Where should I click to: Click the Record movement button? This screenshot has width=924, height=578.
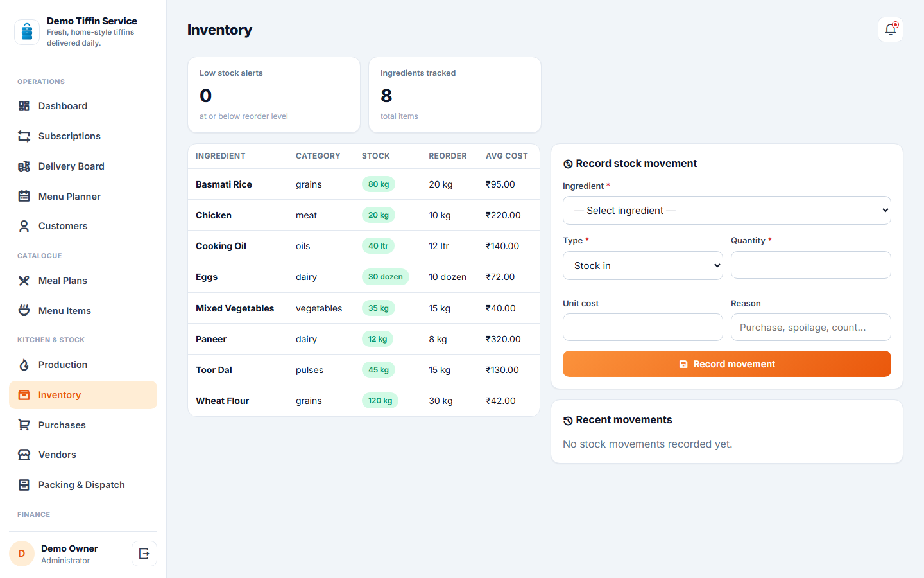pos(726,364)
